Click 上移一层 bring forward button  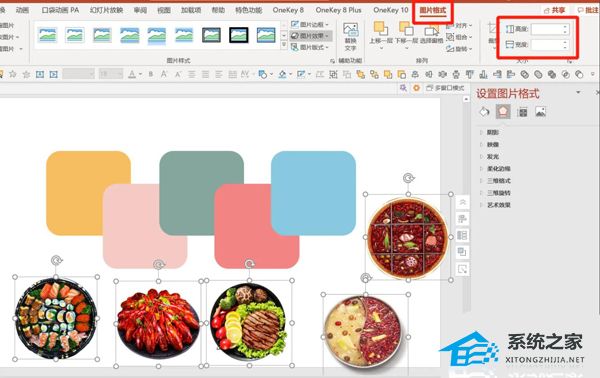point(380,36)
